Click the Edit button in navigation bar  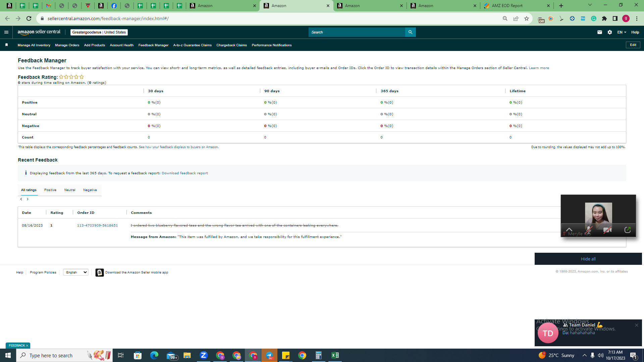(x=633, y=45)
